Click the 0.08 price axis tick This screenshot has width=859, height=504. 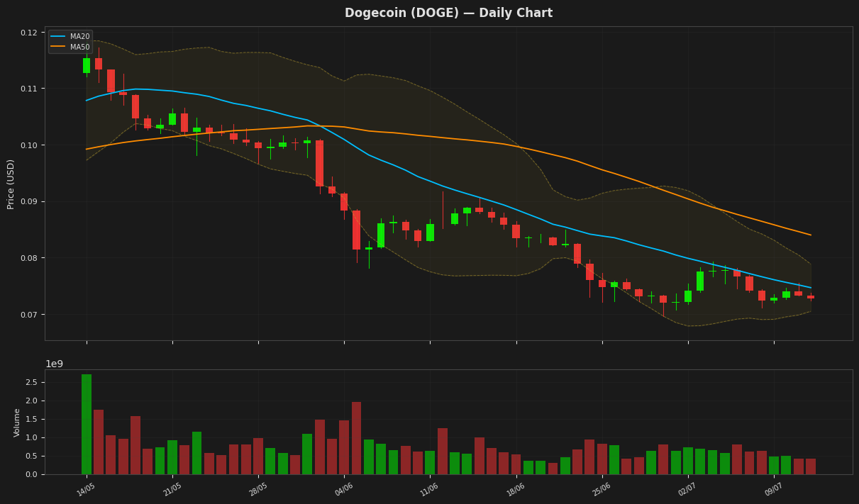(x=29, y=258)
